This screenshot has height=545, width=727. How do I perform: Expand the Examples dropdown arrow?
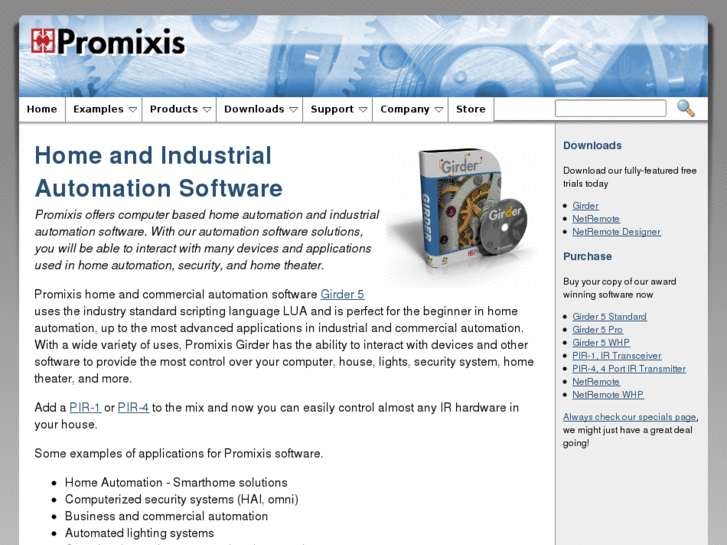tap(133, 110)
